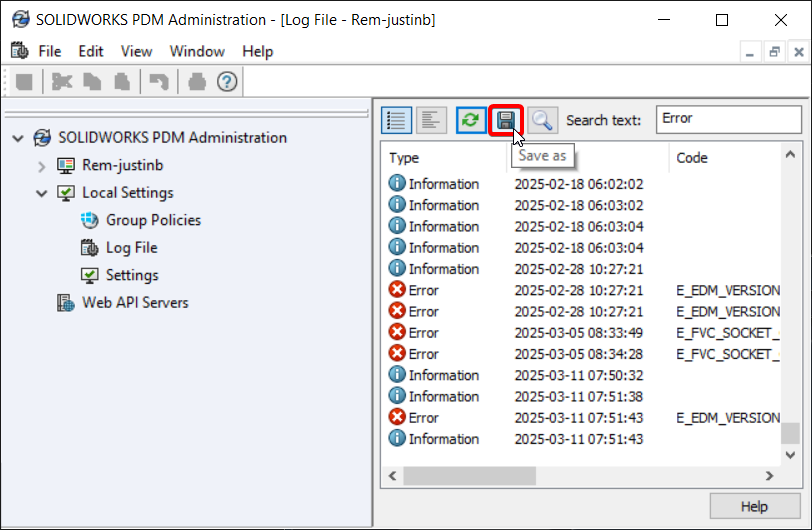Click the Web API Servers icon
The image size is (812, 530).
tap(66, 303)
